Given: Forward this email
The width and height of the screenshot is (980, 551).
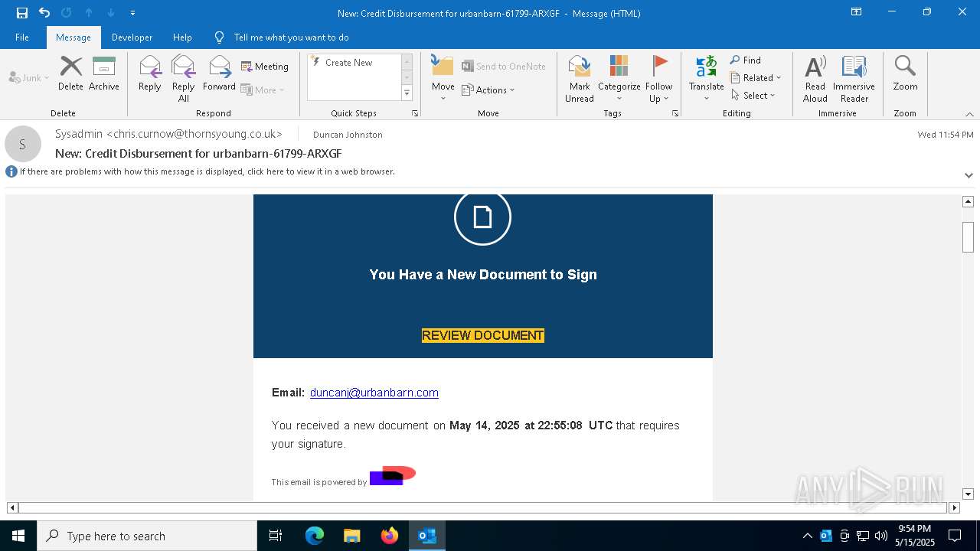Looking at the screenshot, I should 219,74.
